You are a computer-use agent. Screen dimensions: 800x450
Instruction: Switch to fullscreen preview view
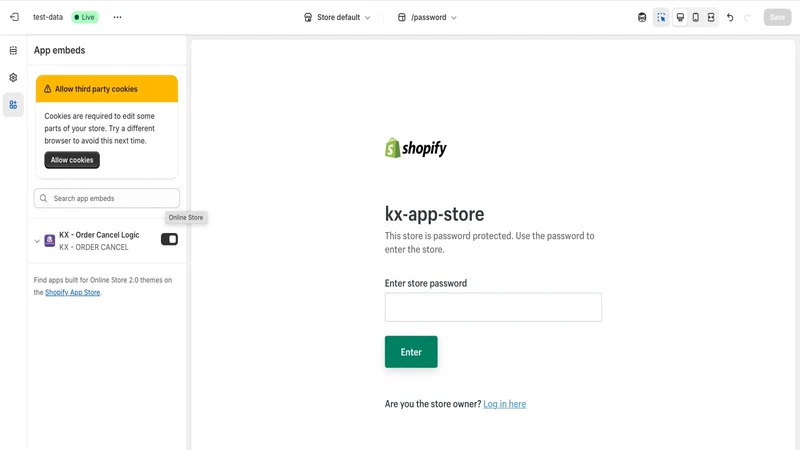[711, 17]
